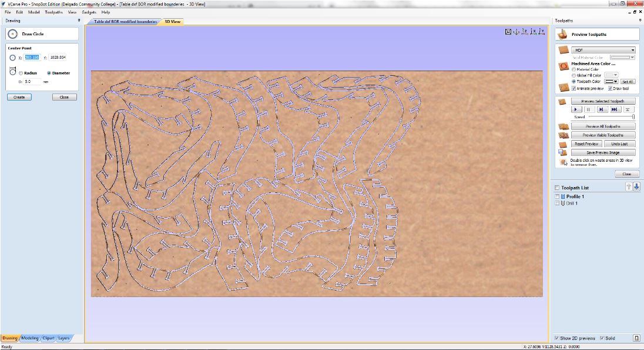Click the icon beside Preview Visible Toolpaths
The image size is (644, 350).
(x=563, y=135)
